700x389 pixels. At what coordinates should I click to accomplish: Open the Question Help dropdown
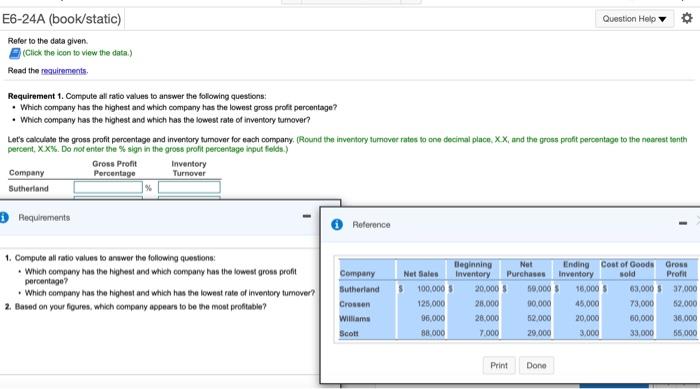(x=634, y=19)
